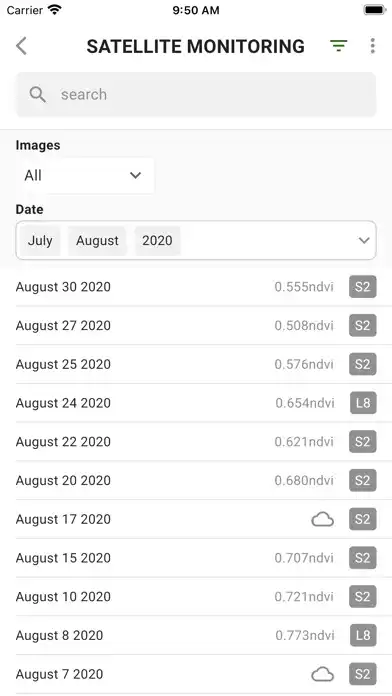Expand the Date selector chevron
This screenshot has width=392, height=696.
pyautogui.click(x=364, y=241)
